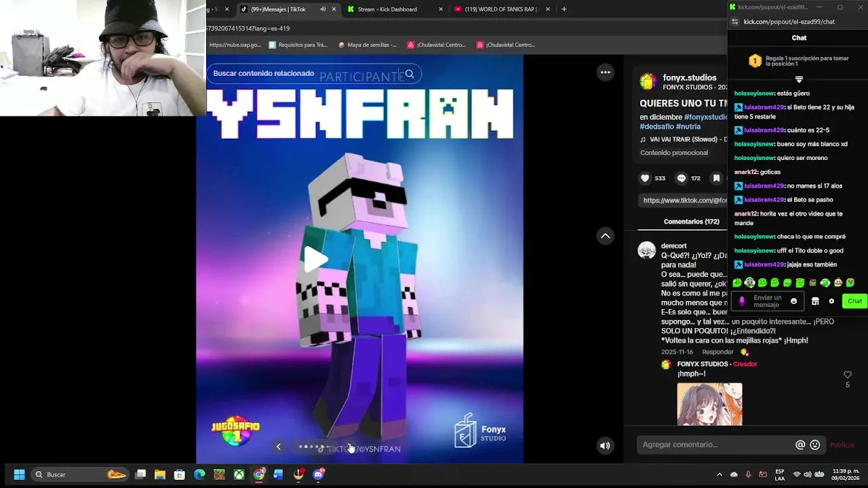Open Xbox app from taskbar
Viewport: 868px width, 488px height.
tap(239, 474)
